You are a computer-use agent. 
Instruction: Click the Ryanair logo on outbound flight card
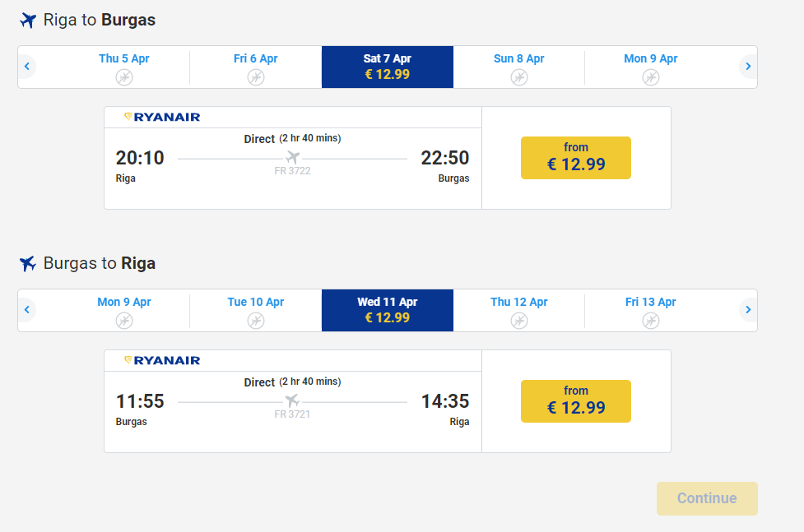click(x=162, y=117)
